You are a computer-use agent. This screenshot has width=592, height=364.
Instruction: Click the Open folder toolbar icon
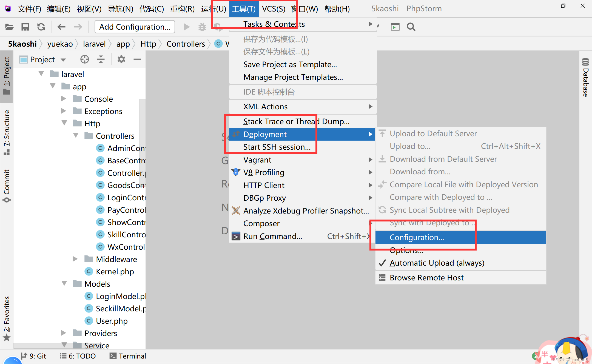9,27
